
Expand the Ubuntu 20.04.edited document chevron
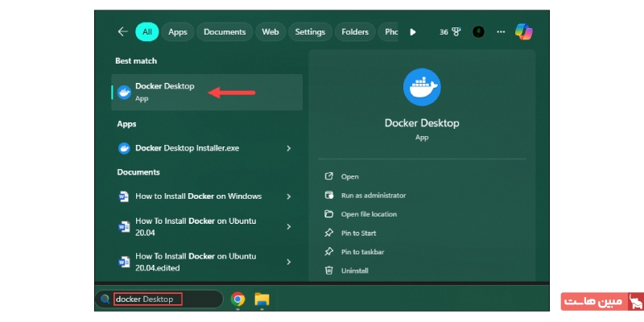(x=289, y=262)
